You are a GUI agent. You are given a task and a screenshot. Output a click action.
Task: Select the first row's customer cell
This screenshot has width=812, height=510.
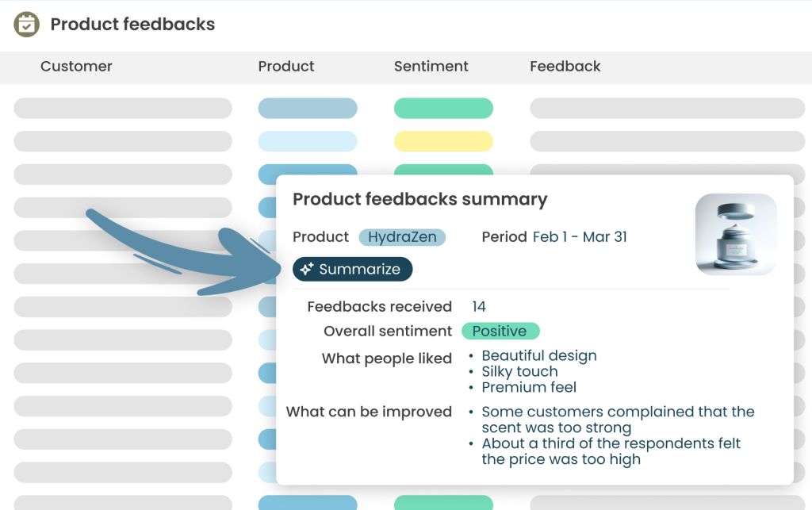(123, 109)
